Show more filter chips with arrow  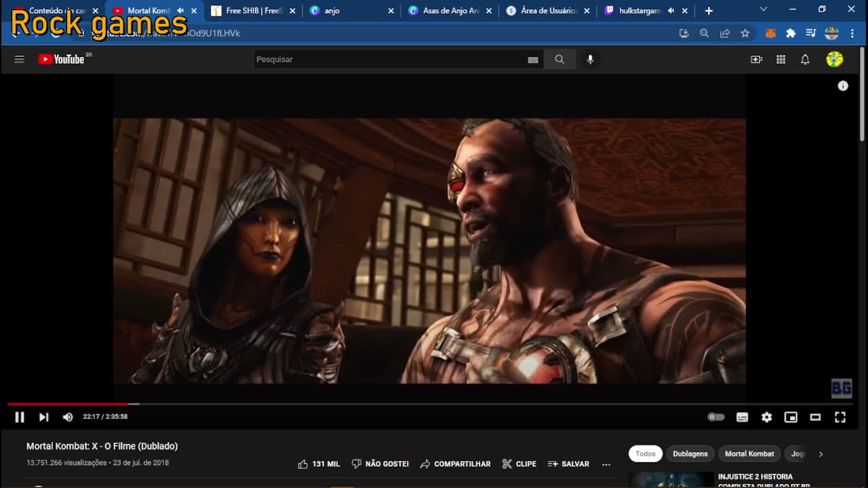click(x=821, y=453)
